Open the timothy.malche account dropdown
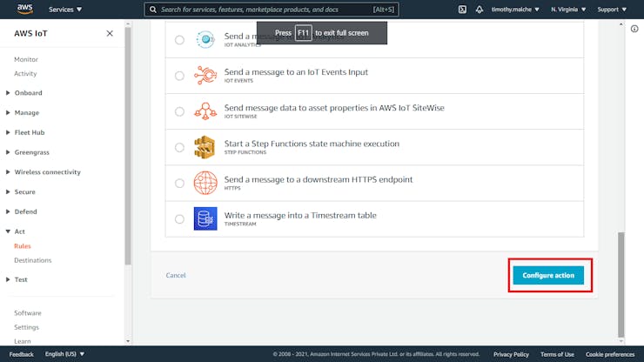 pyautogui.click(x=515, y=9)
